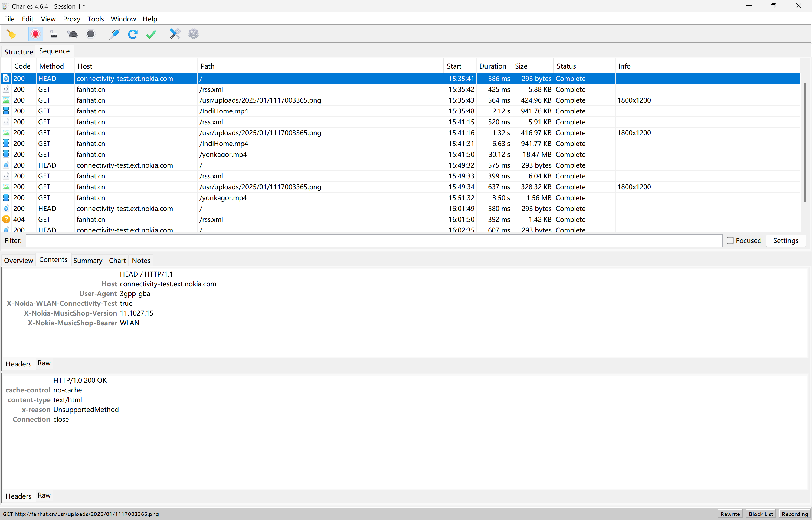
Task: Select 18.47 MB /yonkagor.mp4 row
Action: (x=400, y=154)
